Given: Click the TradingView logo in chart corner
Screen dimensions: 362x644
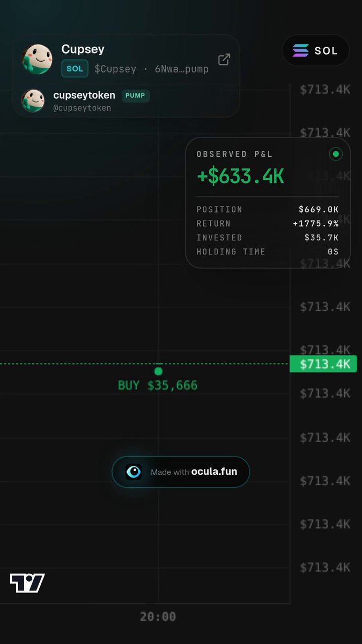Looking at the screenshot, I should pos(27,583).
